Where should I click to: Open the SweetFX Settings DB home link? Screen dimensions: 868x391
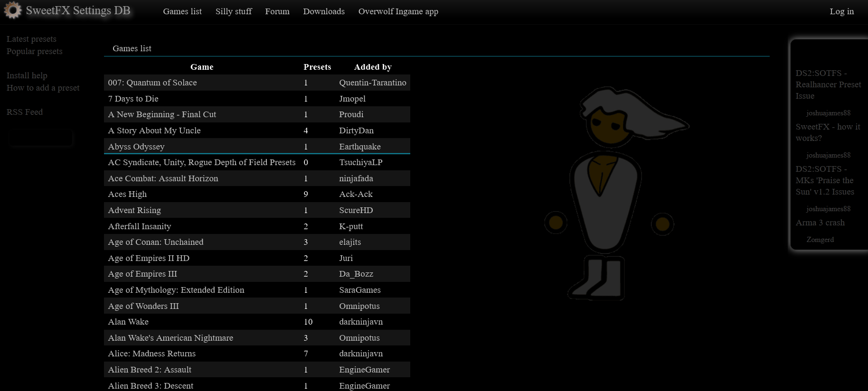tap(78, 10)
